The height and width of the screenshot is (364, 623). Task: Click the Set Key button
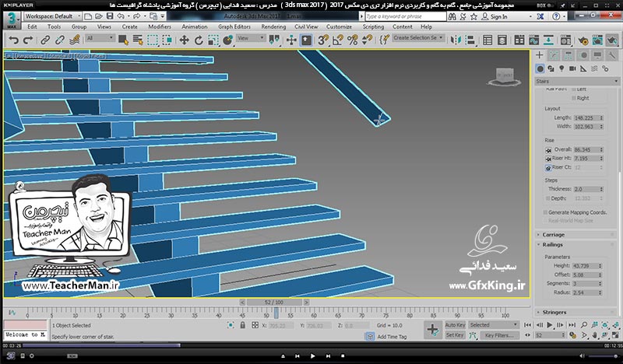point(455,335)
